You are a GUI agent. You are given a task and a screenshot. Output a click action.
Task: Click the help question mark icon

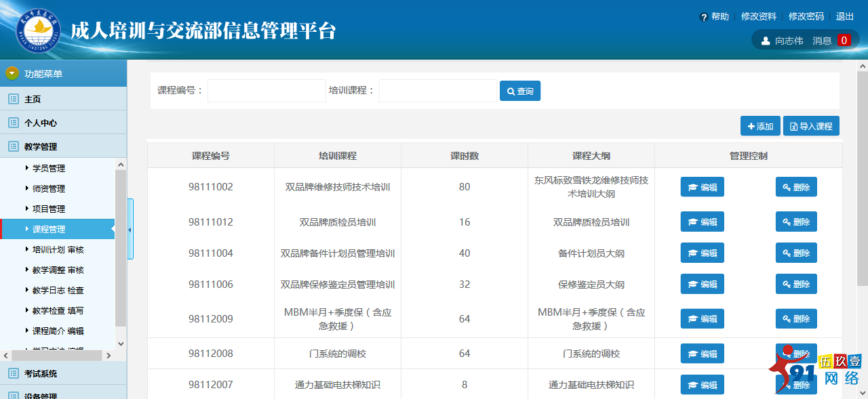click(704, 17)
